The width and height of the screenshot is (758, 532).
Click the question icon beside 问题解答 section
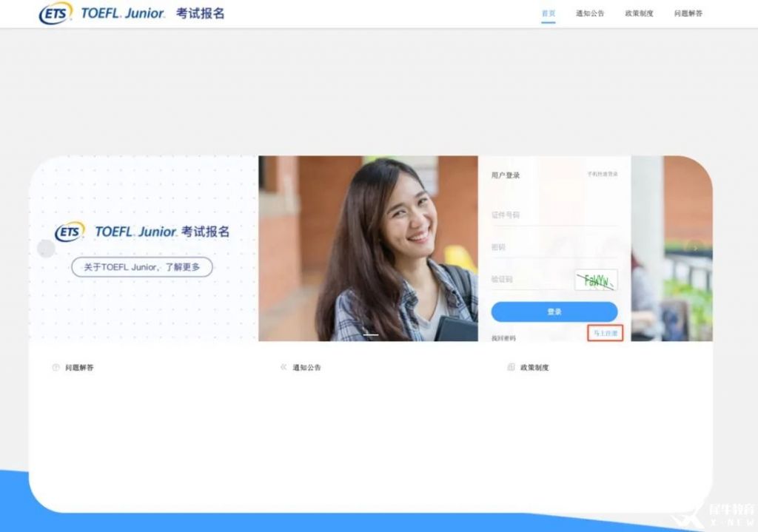56,368
